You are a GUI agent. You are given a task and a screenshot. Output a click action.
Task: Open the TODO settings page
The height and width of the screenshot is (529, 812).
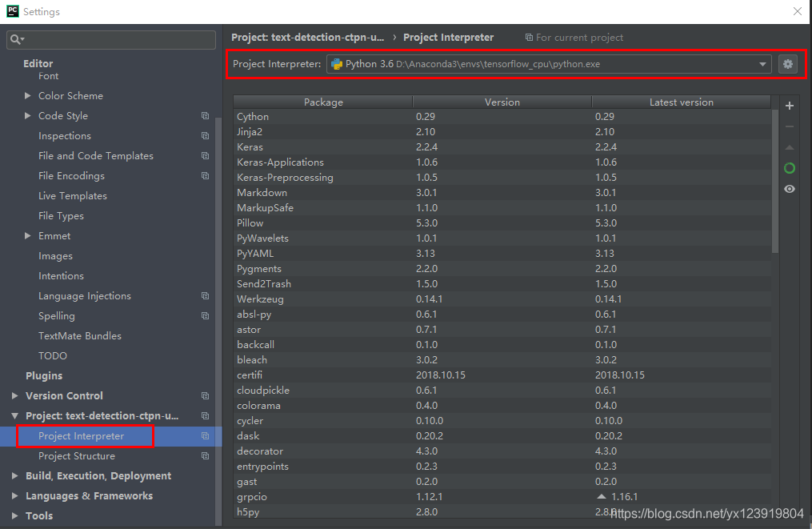[x=53, y=356]
